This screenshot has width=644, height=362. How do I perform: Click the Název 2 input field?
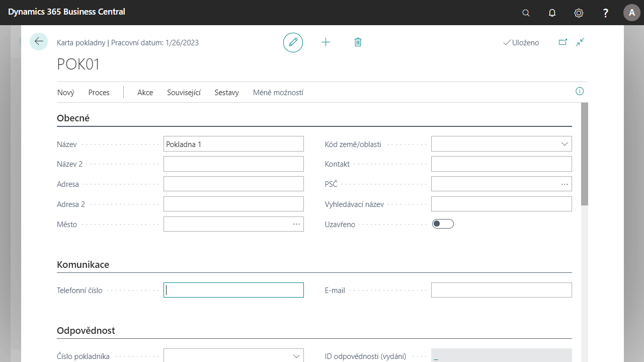pyautogui.click(x=233, y=164)
